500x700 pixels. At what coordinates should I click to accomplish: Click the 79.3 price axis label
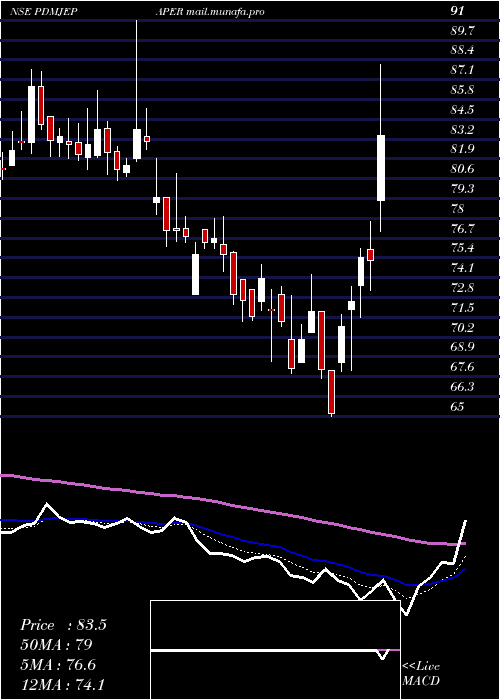pyautogui.click(x=462, y=188)
